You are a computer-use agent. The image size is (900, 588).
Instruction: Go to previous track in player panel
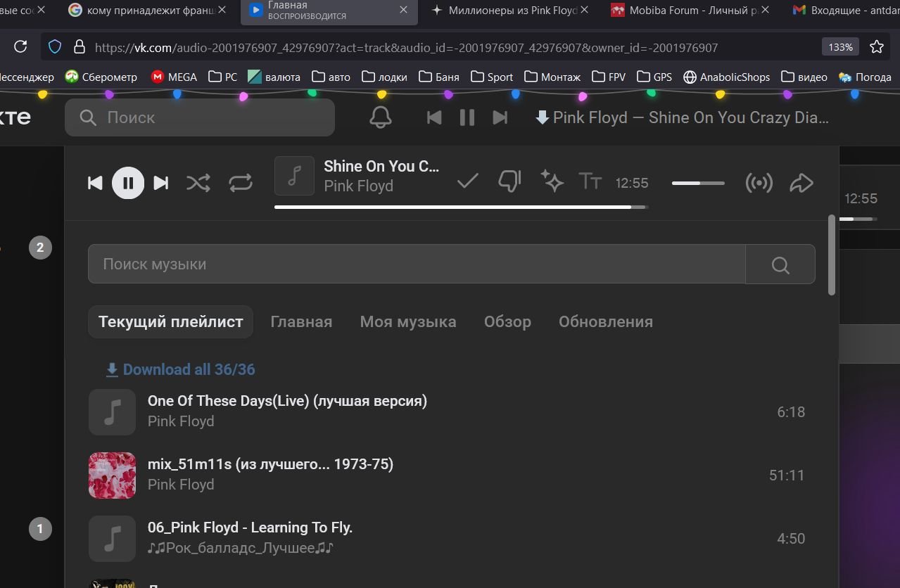click(x=95, y=183)
